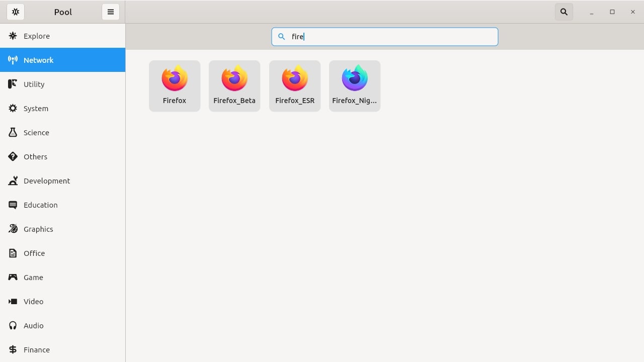Open the hamburger menu button
This screenshot has width=644, height=362.
pos(111,12)
